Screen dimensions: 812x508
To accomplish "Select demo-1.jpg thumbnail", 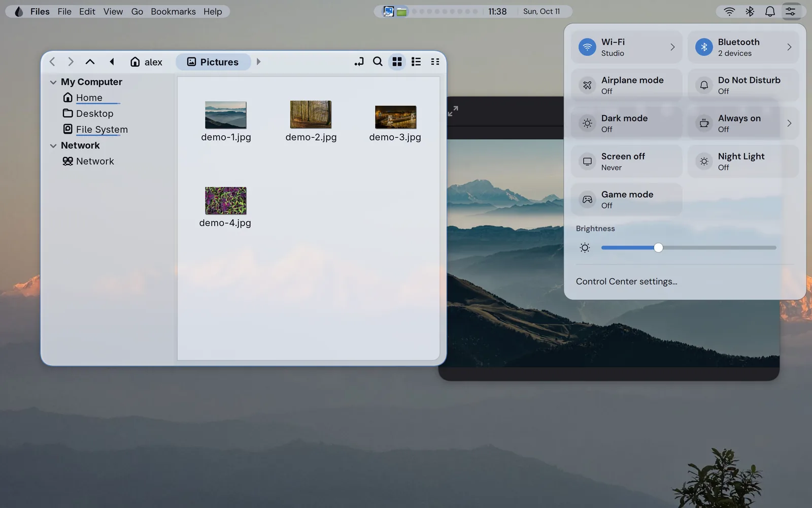I will [226, 115].
